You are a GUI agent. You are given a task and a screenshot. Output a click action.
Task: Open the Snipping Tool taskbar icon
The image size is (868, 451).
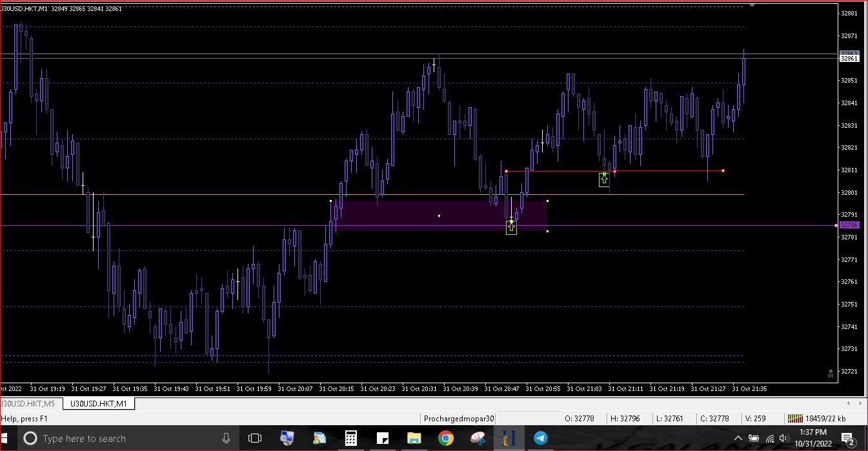(x=478, y=439)
